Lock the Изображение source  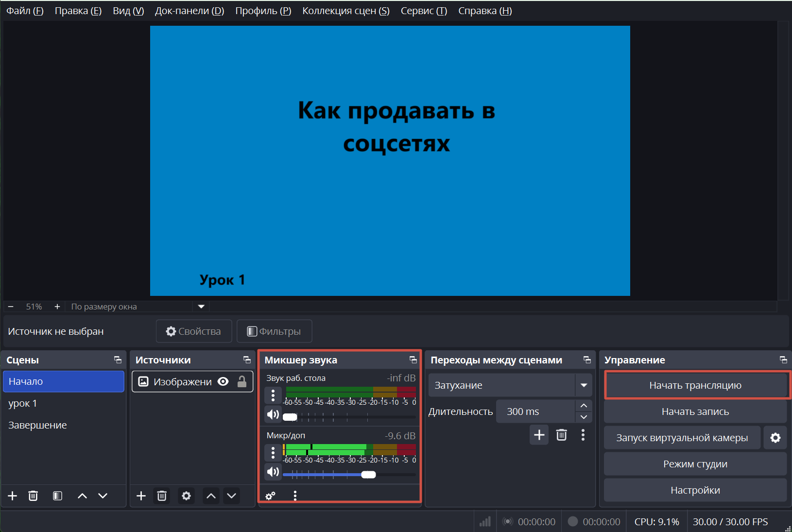[241, 381]
